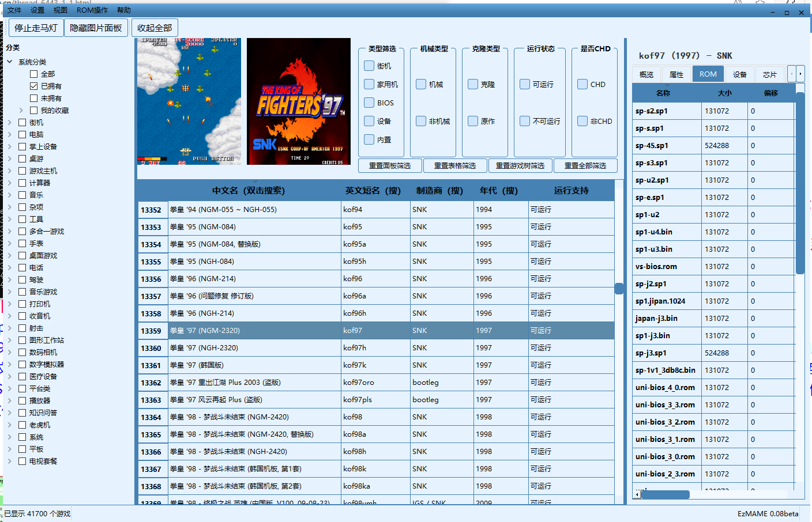Click the ROM list horizontal scrollbar thumb
This screenshot has width=812, height=522.
666,494
